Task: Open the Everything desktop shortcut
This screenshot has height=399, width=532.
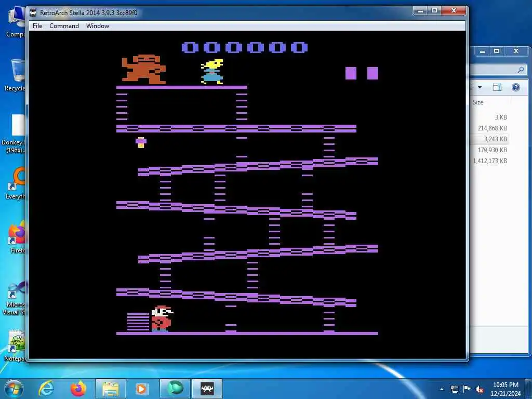Action: pos(16,183)
